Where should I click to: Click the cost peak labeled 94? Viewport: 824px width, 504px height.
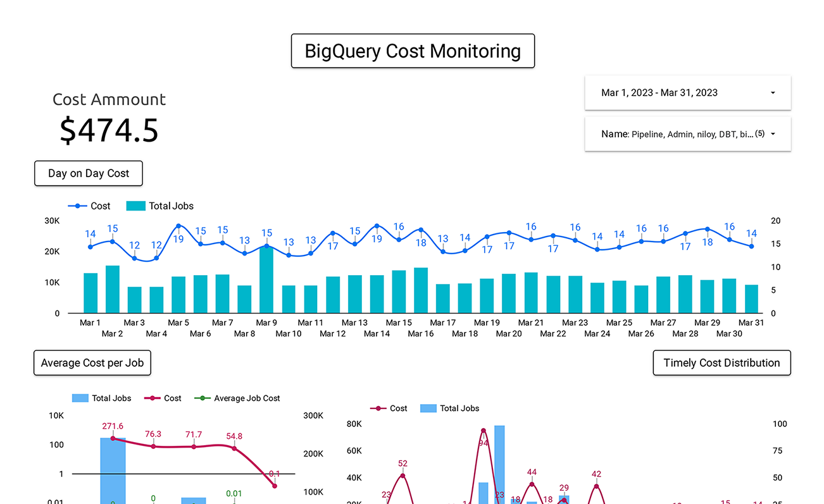pos(484,431)
